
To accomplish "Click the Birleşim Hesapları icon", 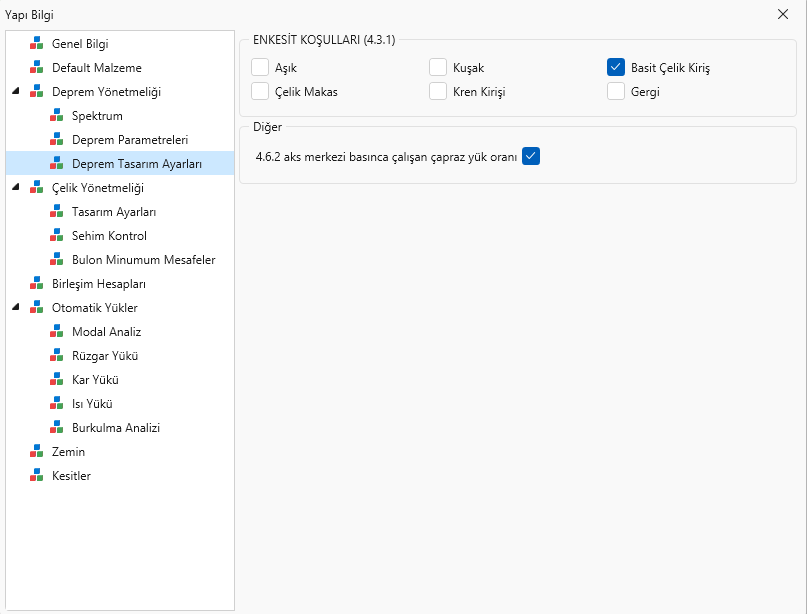I will click(36, 284).
